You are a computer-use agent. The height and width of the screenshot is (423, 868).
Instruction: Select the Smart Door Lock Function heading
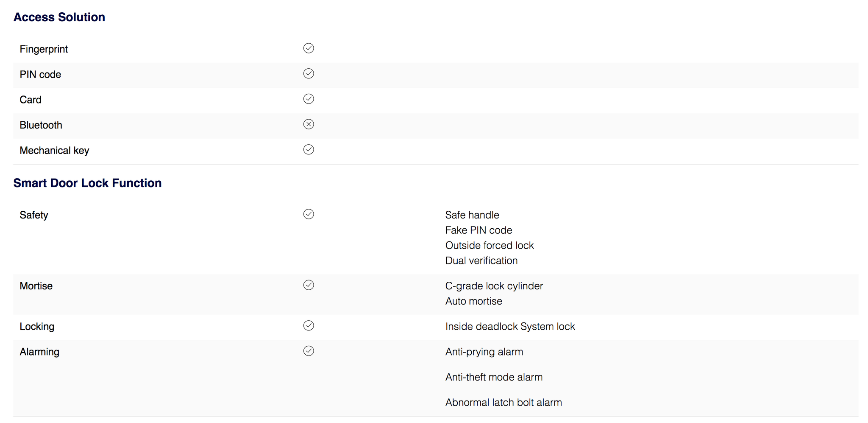(x=87, y=183)
